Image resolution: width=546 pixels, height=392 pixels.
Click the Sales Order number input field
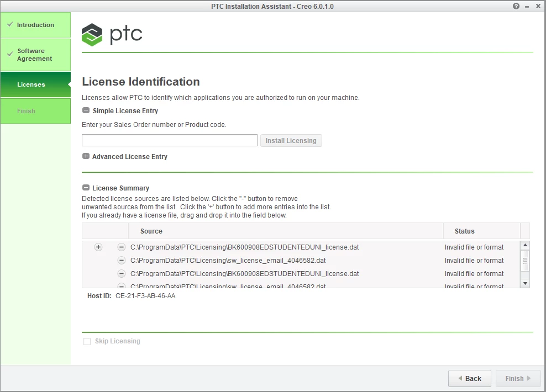click(x=169, y=140)
